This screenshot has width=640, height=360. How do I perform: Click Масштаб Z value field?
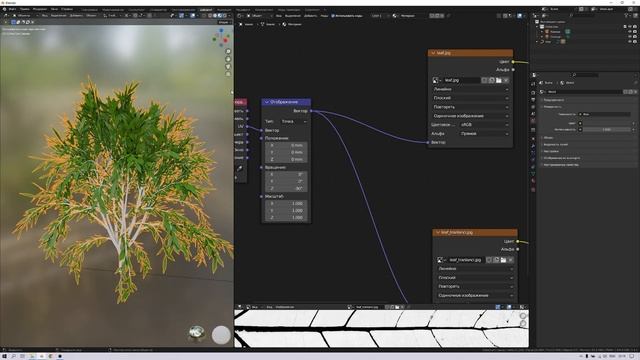286,218
